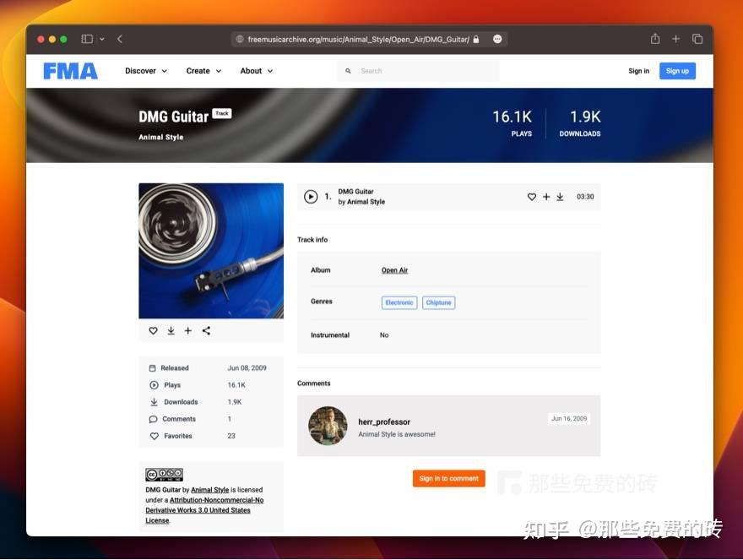Open the Creative Commons license badge

pyautogui.click(x=164, y=475)
